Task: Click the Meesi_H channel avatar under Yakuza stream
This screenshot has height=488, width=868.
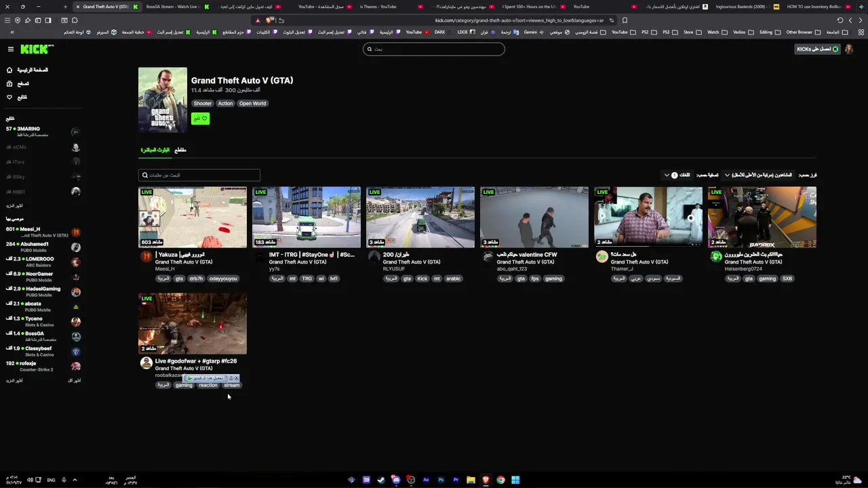Action: pos(146,256)
